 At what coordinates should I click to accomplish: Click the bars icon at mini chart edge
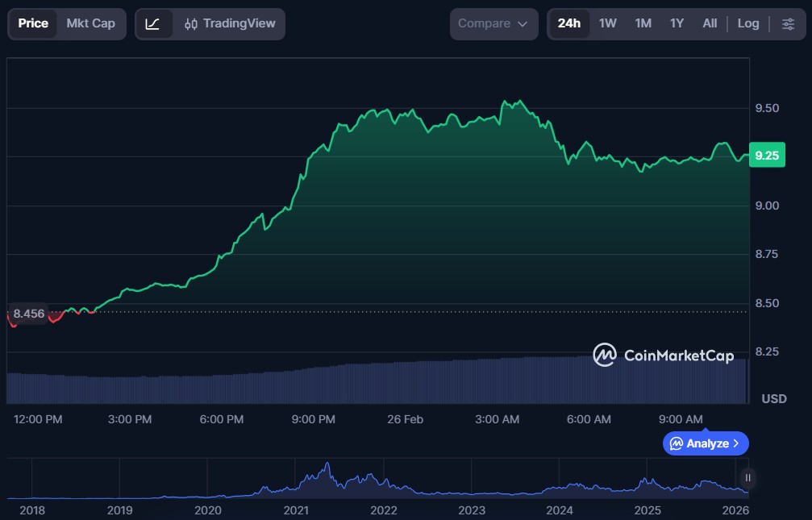(x=748, y=478)
